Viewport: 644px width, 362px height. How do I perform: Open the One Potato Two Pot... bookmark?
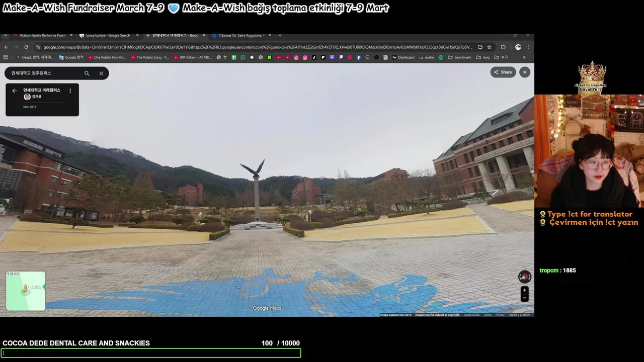(x=107, y=57)
